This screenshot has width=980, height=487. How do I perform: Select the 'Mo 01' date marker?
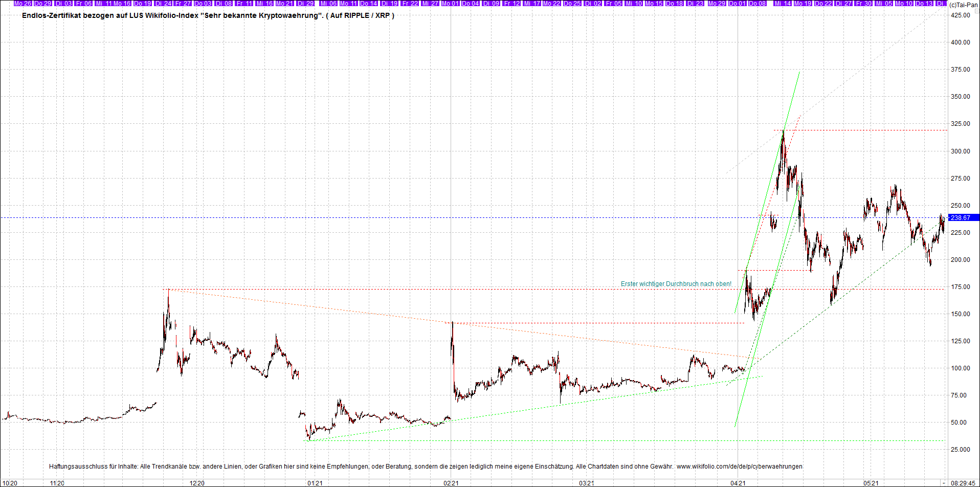pyautogui.click(x=450, y=3)
